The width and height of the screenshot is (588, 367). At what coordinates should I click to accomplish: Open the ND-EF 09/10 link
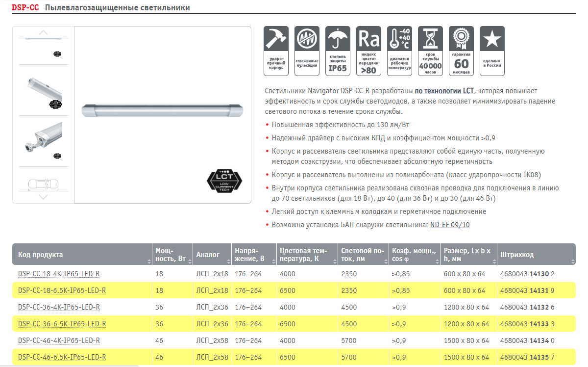(450, 225)
